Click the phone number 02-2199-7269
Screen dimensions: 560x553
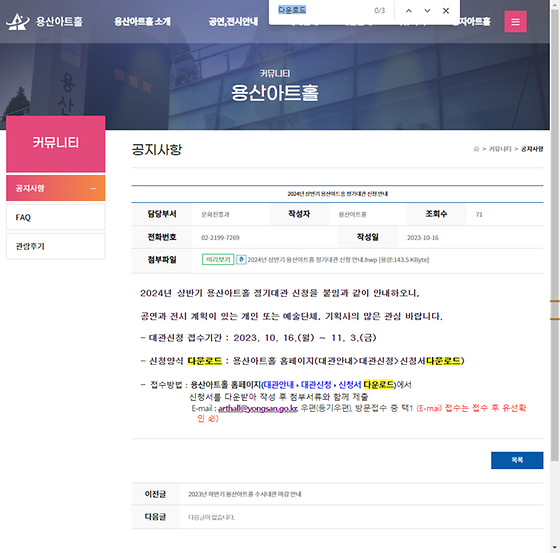220,238
